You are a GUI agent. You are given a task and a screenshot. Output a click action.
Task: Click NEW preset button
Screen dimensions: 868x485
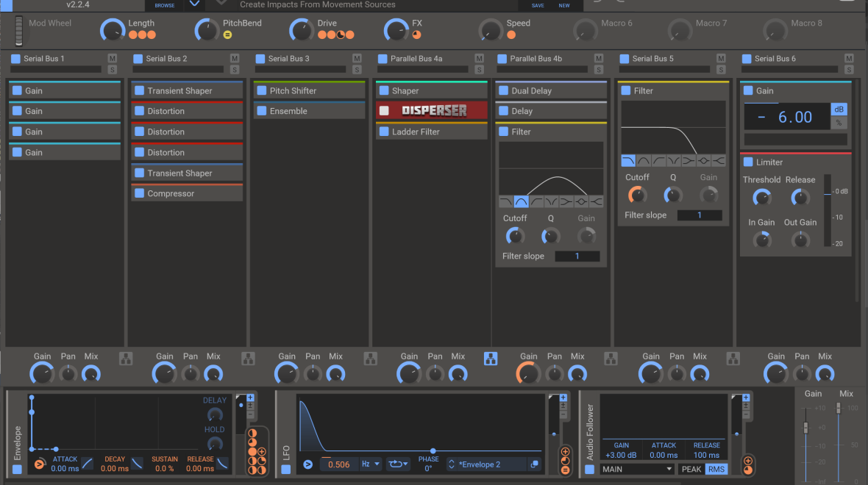(564, 6)
